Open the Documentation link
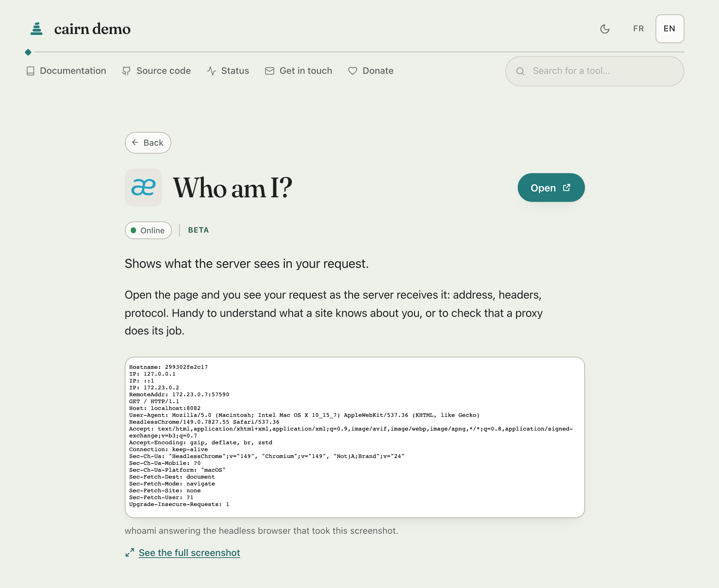 (x=66, y=71)
